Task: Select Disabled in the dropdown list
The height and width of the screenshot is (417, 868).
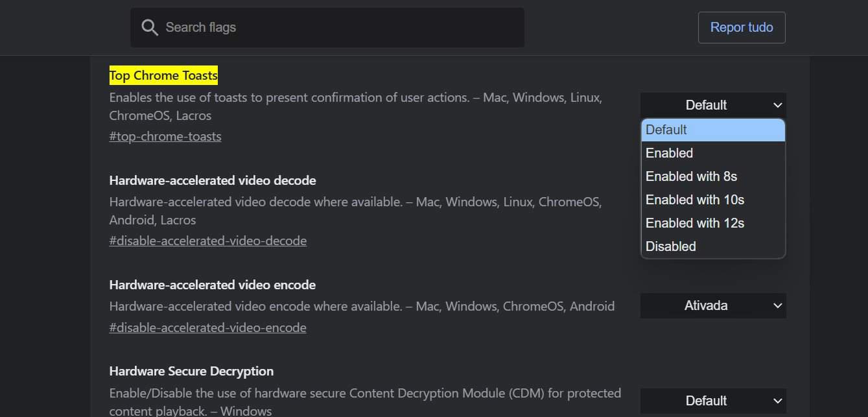Action: click(x=712, y=246)
